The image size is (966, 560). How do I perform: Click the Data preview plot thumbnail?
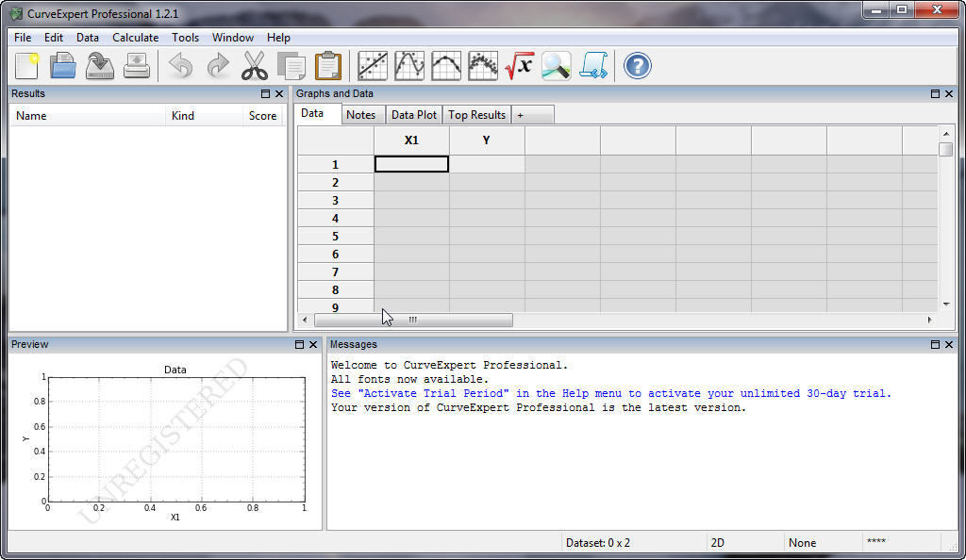tap(175, 439)
